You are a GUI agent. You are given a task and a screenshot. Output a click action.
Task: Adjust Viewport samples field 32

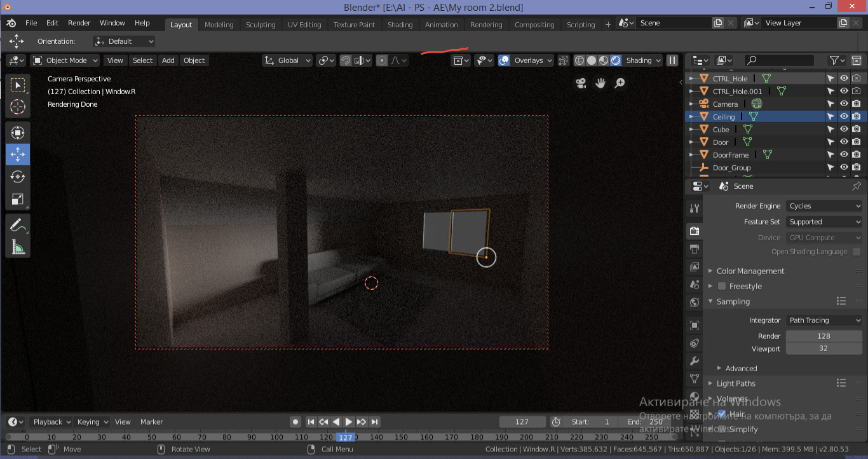(x=824, y=348)
